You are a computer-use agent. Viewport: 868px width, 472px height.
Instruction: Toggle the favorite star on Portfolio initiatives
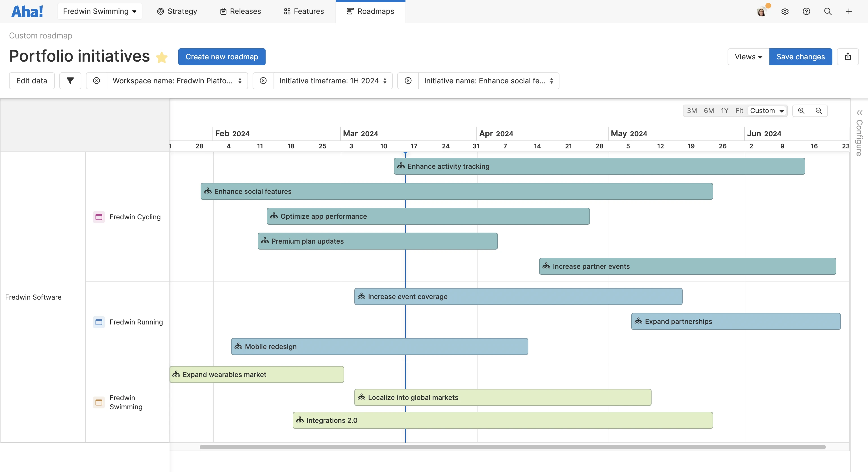(x=162, y=57)
